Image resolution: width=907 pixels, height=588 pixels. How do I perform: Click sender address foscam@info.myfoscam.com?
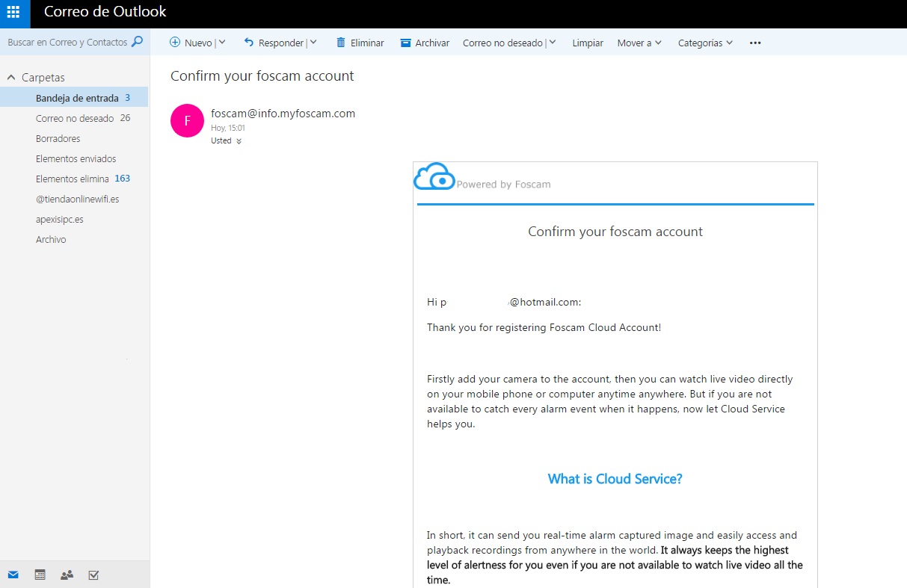point(283,114)
